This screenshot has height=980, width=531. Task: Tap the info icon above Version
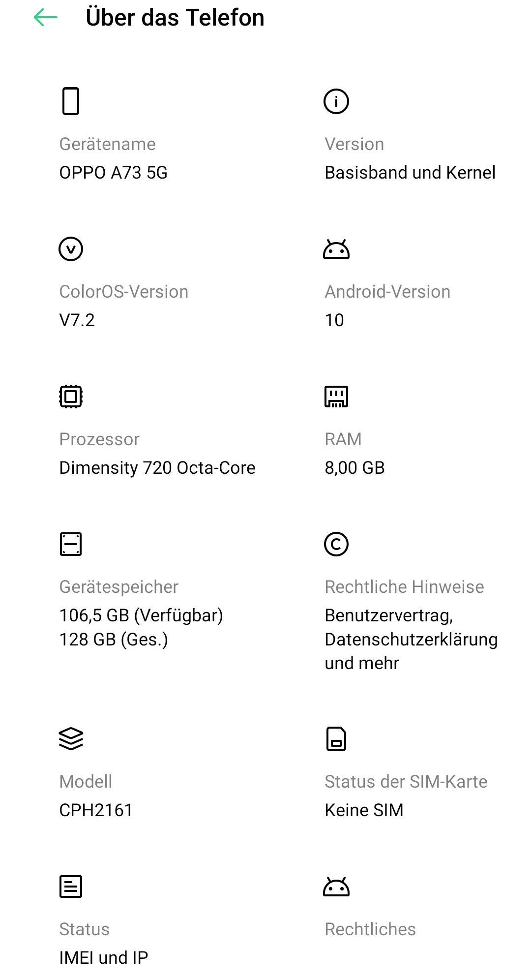click(x=336, y=101)
